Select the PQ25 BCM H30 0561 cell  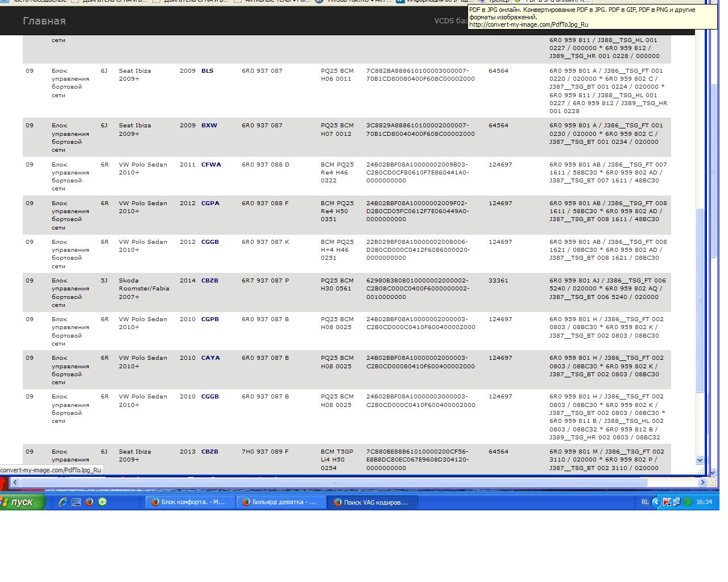337,285
